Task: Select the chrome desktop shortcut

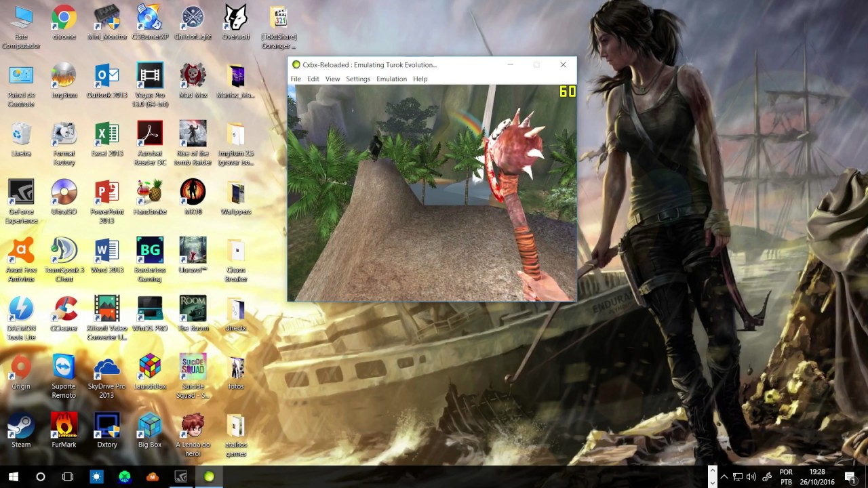Action: [x=64, y=23]
